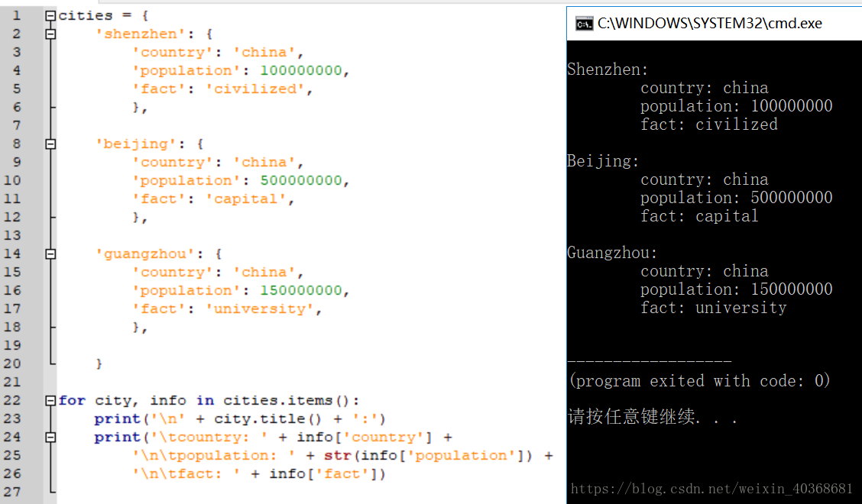Click 'fact: capital' in console output
Screen dimensions: 862x504
click(x=699, y=217)
